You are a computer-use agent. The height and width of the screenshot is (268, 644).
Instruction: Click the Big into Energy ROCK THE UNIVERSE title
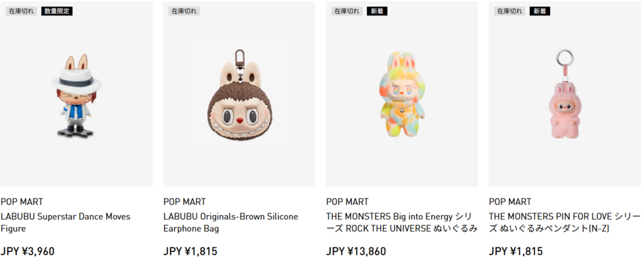pos(401,222)
